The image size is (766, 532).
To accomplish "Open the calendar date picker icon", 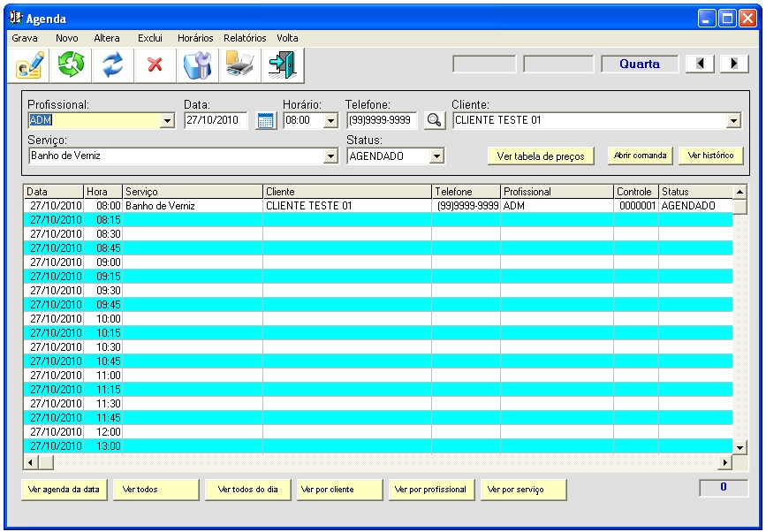I will 265,121.
